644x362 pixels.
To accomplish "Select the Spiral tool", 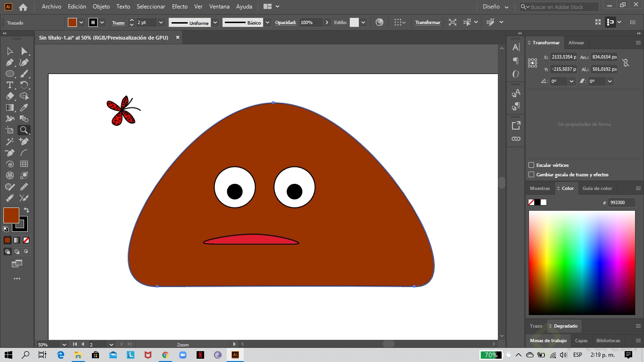I will pyautogui.click(x=10, y=164).
